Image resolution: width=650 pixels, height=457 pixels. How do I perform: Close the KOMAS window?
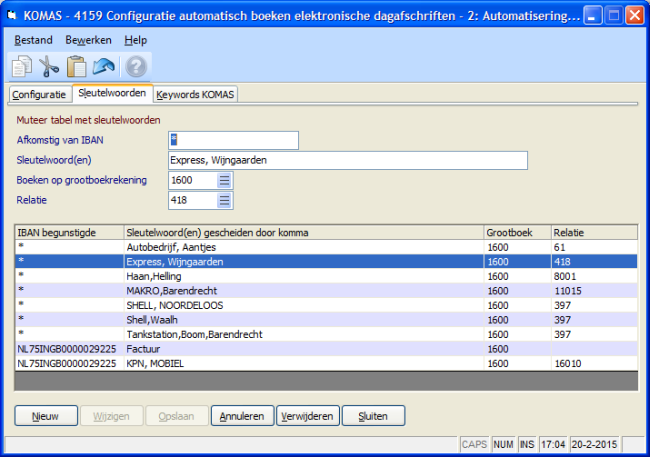[x=635, y=16]
